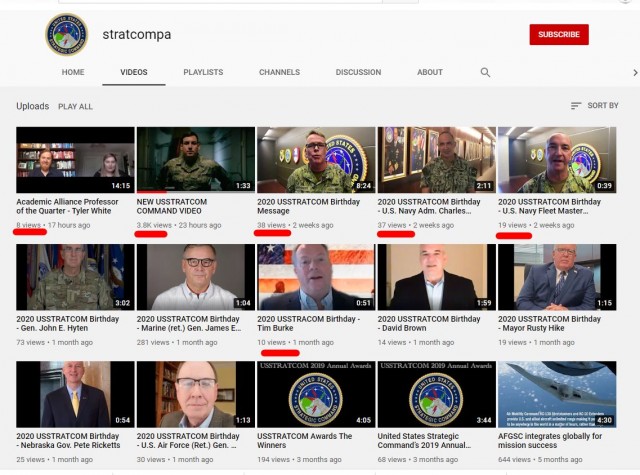Click title Birthday - U.S. Navy Adm. Charles
The image size is (640, 475).
pyautogui.click(x=429, y=206)
